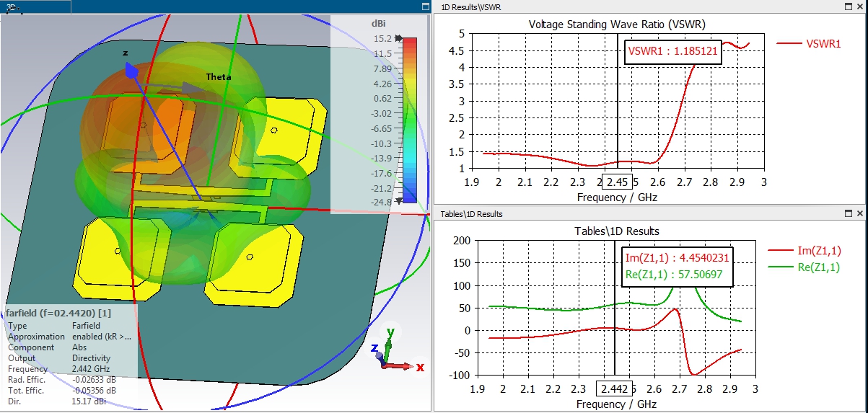Viewport: 868px width, 413px height.
Task: Click the farfield (f=02.4420) [1] heading
Action: click(x=58, y=314)
